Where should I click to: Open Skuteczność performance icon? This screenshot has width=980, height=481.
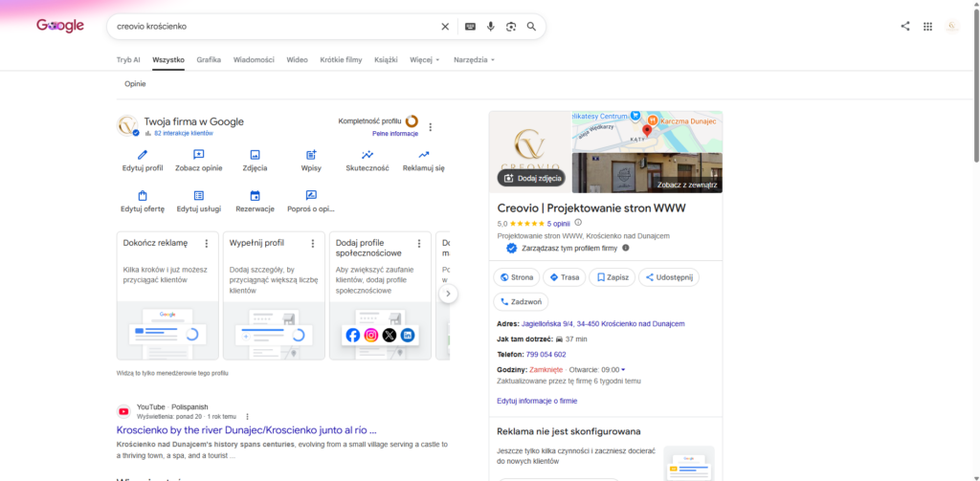pos(367,154)
